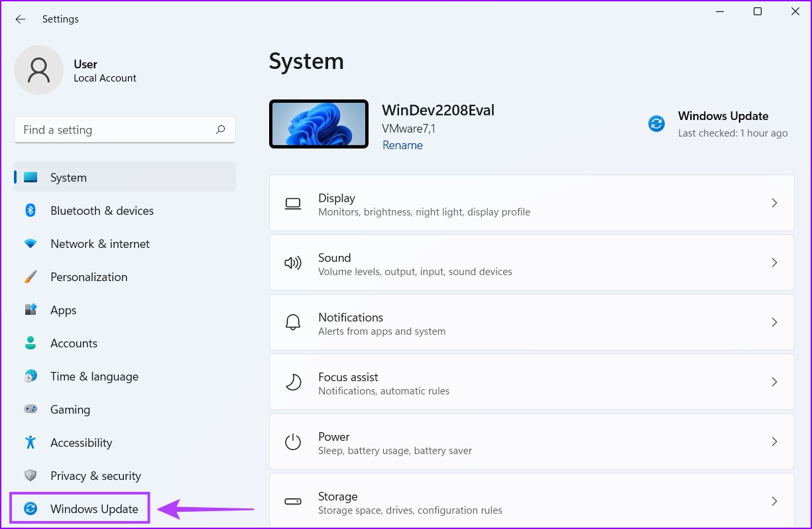
Task: Click the Find a setting search box
Action: [x=125, y=129]
